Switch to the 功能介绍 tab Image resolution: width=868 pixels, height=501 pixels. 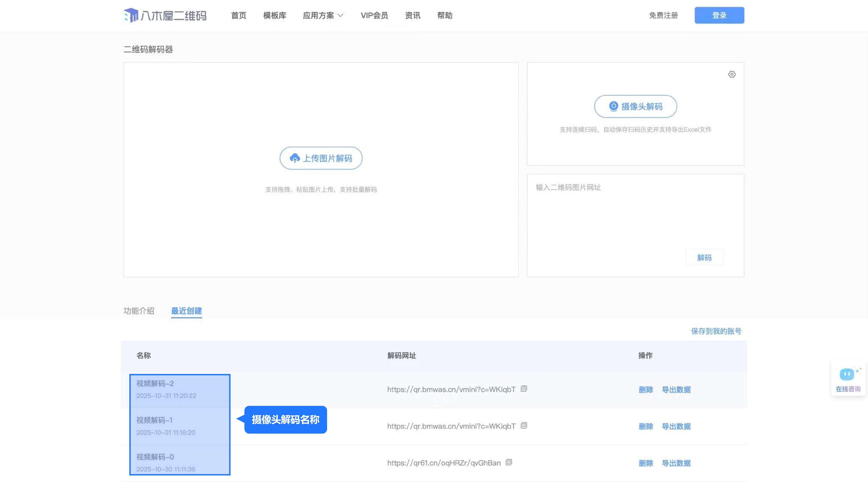(x=139, y=311)
